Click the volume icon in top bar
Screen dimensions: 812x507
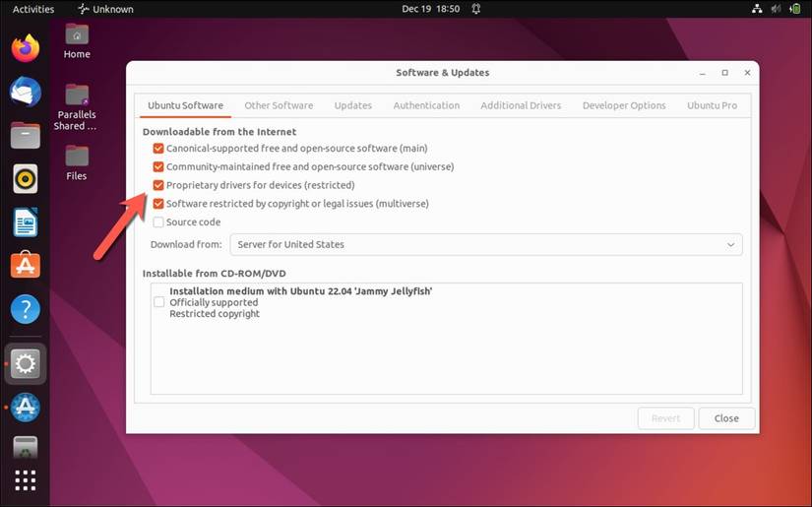click(x=776, y=9)
